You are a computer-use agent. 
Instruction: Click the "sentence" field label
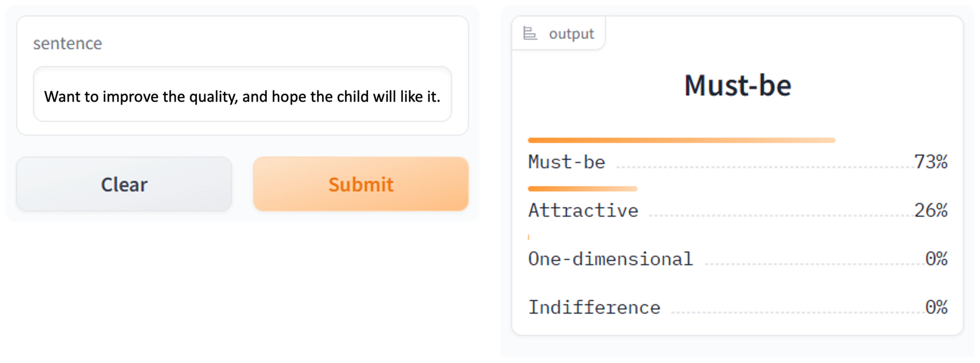(67, 43)
